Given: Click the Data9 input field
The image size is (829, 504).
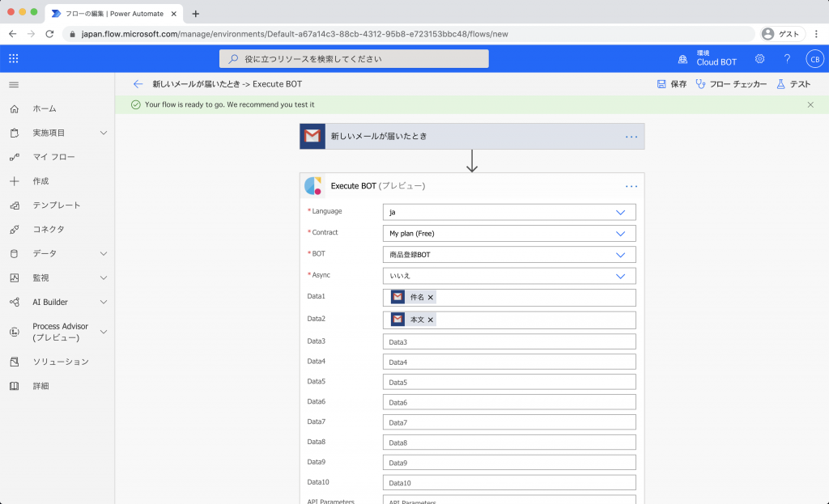Looking at the screenshot, I should (509, 462).
